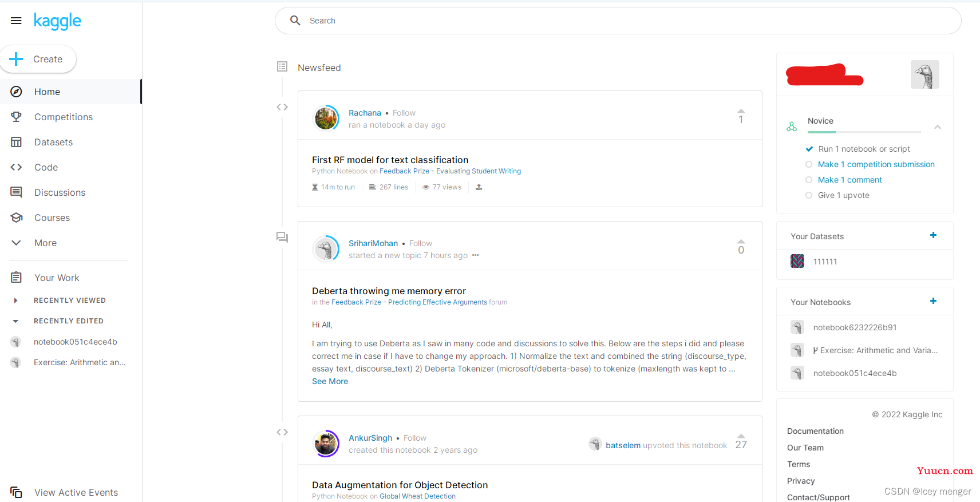Click the Run 1 notebook or script checkmark
This screenshot has height=502, width=980.
pos(809,149)
